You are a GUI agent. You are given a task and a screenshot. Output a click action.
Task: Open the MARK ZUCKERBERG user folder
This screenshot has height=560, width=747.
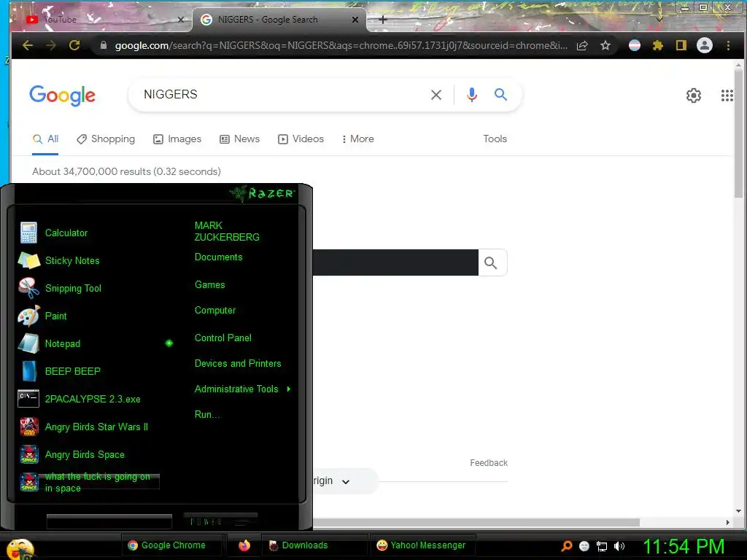227,231
